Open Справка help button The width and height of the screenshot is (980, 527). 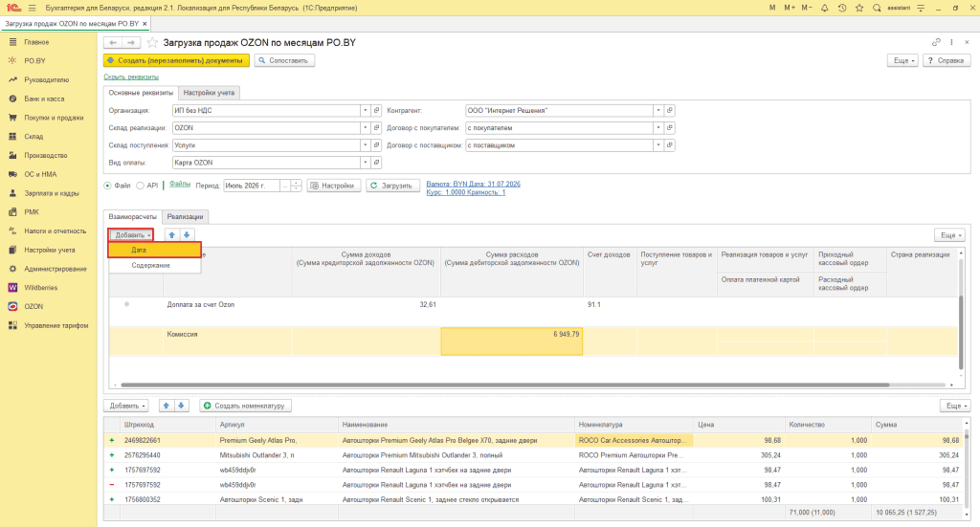tap(947, 60)
